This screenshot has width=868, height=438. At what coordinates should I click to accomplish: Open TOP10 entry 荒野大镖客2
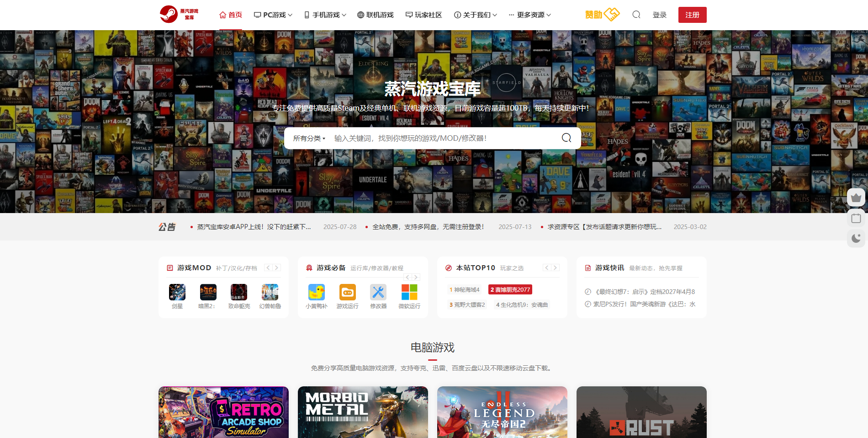[467, 305]
